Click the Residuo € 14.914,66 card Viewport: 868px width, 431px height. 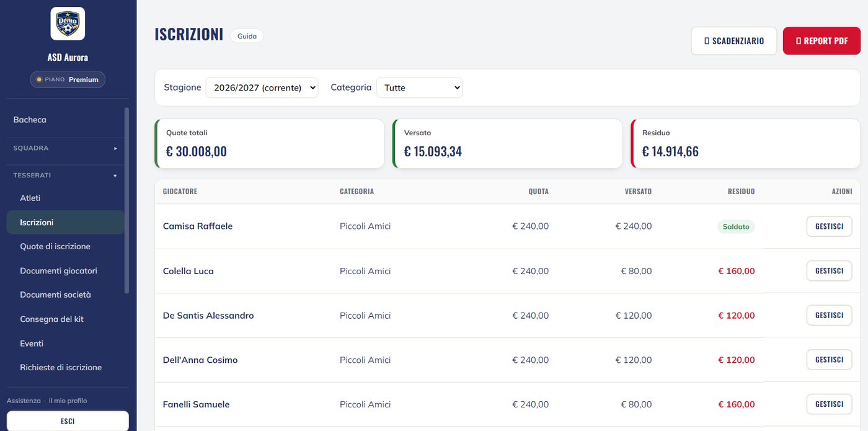745,143
